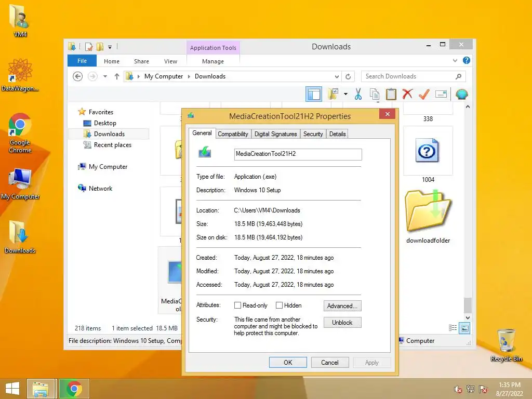Open the 1004 help file icon
Image resolution: width=532 pixels, height=399 pixels.
[x=428, y=150]
